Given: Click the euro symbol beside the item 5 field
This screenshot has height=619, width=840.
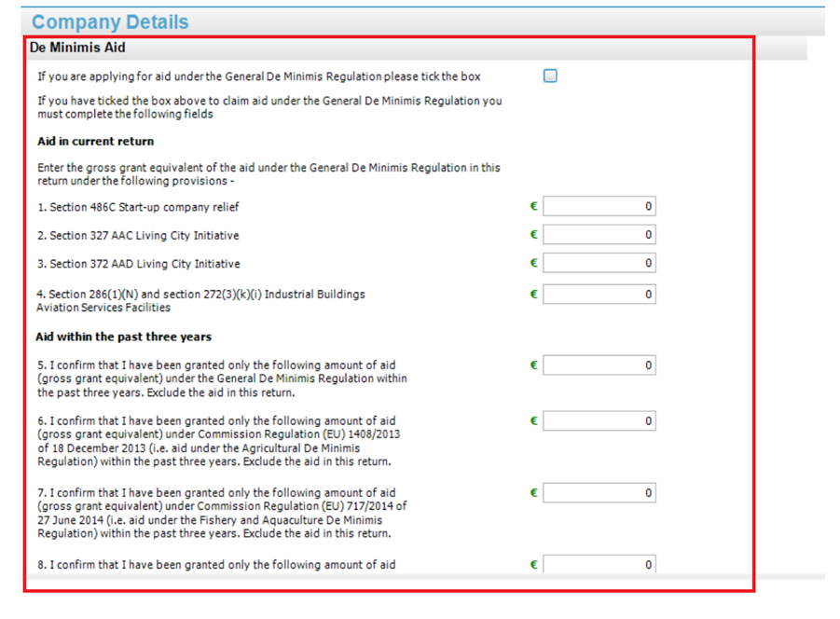Looking at the screenshot, I should coord(533,365).
